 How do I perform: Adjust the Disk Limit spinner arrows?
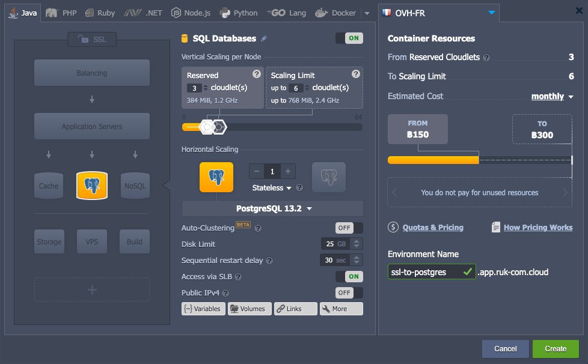[x=357, y=244]
